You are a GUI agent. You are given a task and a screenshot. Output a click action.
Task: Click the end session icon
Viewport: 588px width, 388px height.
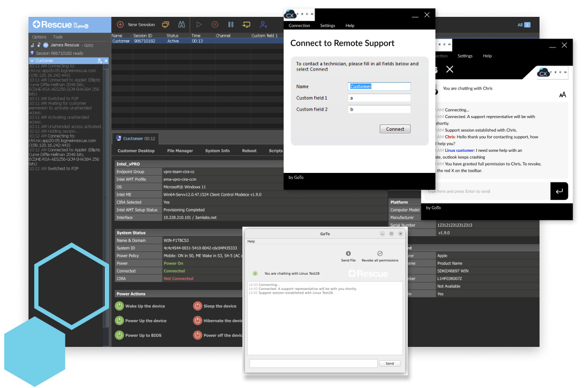click(215, 24)
